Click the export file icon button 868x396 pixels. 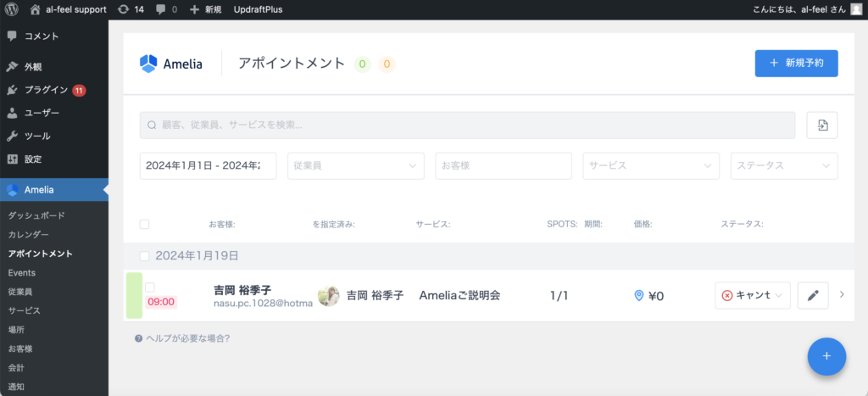click(x=822, y=125)
